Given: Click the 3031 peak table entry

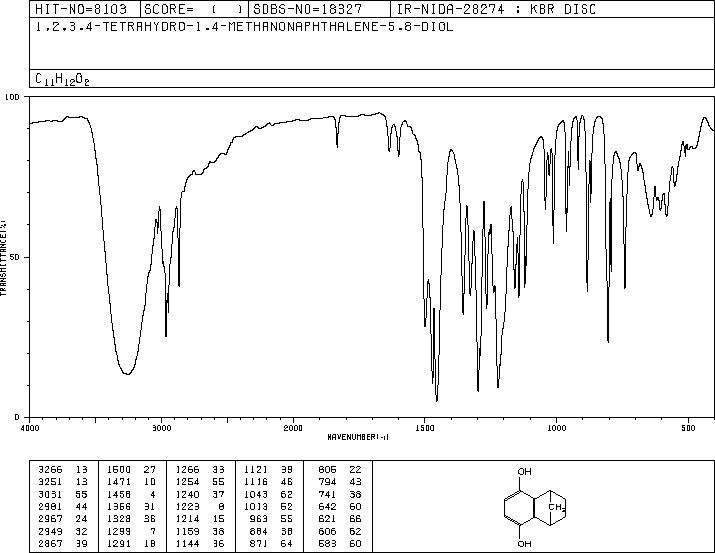Looking at the screenshot, I should [63, 494].
